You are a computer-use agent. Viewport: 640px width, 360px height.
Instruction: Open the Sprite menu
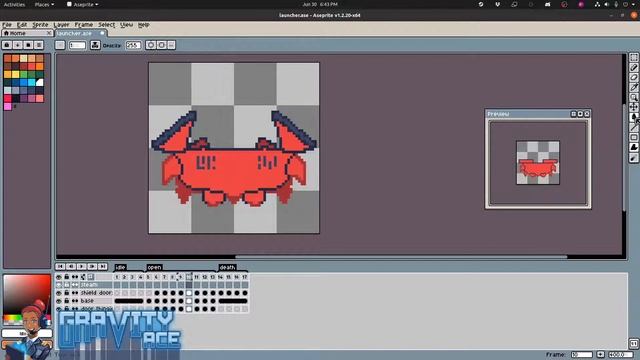coord(40,25)
